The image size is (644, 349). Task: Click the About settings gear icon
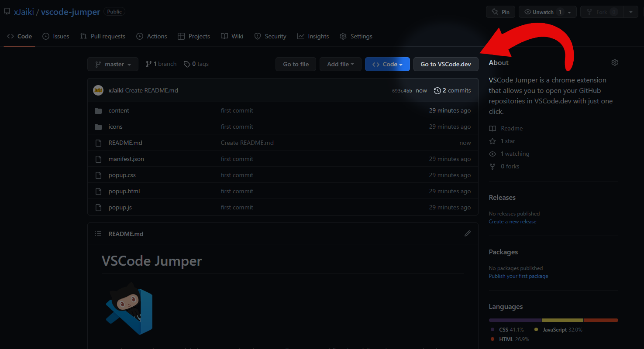point(615,62)
